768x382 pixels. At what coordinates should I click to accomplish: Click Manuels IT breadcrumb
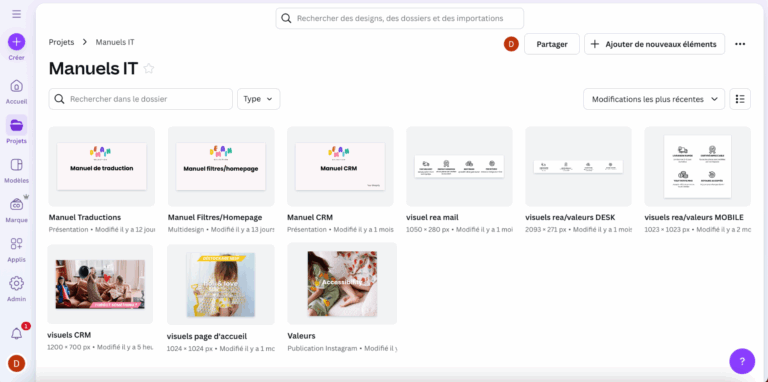click(115, 42)
